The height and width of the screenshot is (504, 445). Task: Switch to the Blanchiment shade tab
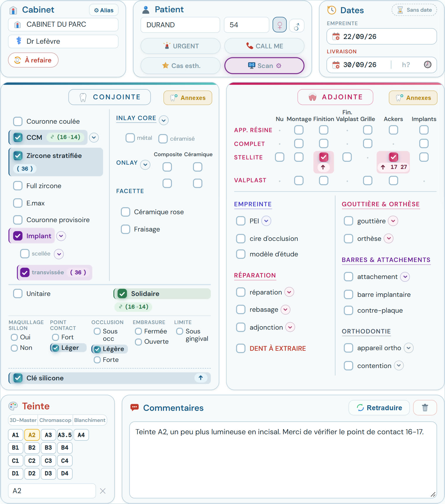[x=90, y=420]
